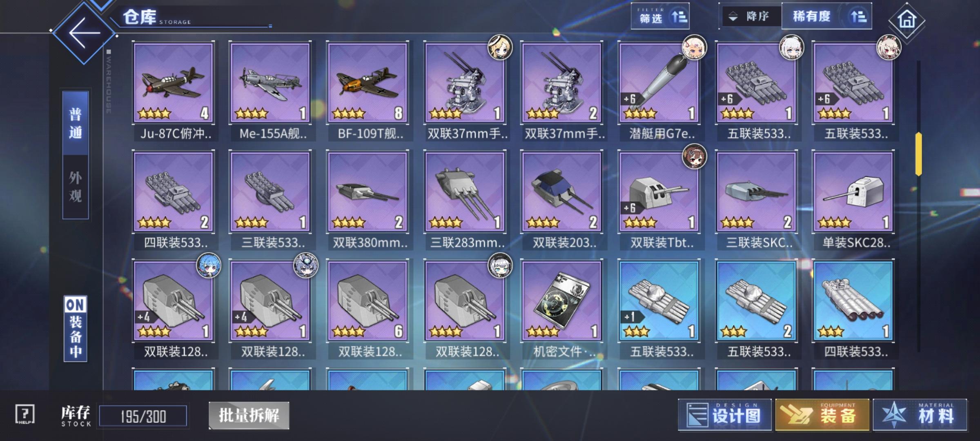Select the BF-109T fighter plane item
Image resolution: width=980 pixels, height=441 pixels.
pos(368,91)
